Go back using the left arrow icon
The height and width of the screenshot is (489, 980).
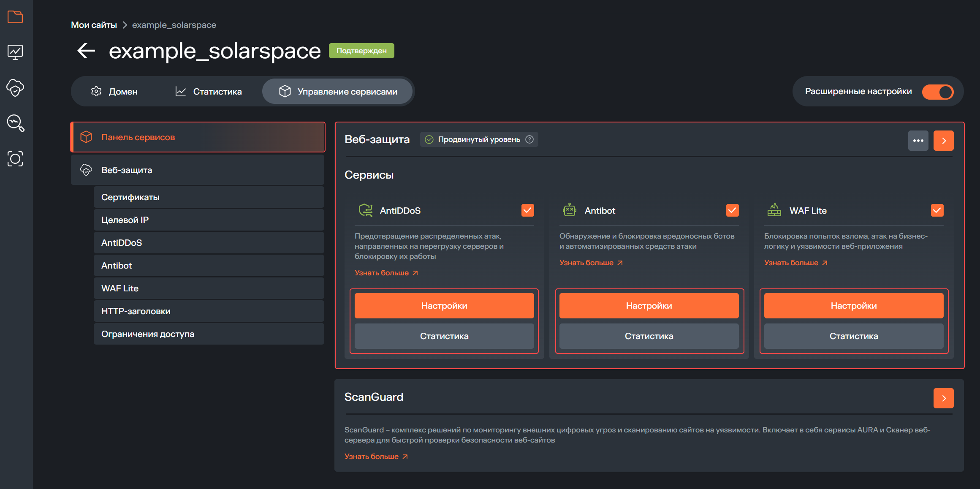pyautogui.click(x=86, y=51)
